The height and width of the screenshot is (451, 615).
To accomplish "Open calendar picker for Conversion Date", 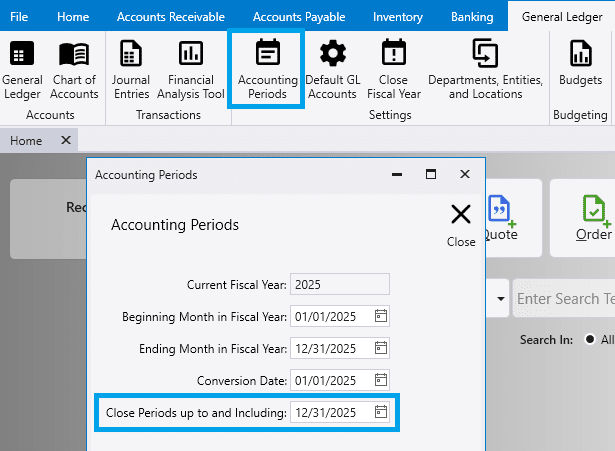I will coord(380,381).
